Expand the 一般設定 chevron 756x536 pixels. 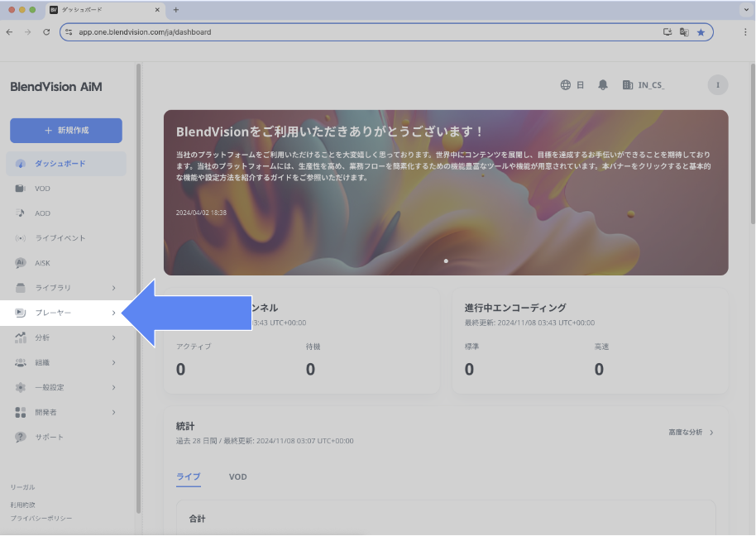[x=114, y=388]
